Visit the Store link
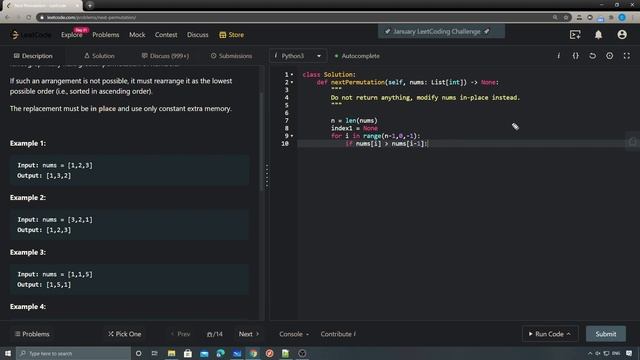This screenshot has width=640, height=360. 231,35
